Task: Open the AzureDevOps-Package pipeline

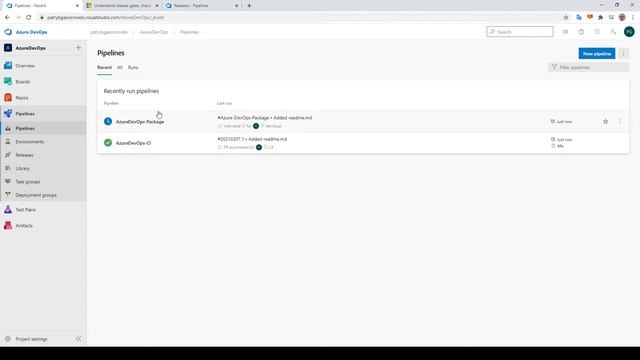Action: [x=140, y=122]
